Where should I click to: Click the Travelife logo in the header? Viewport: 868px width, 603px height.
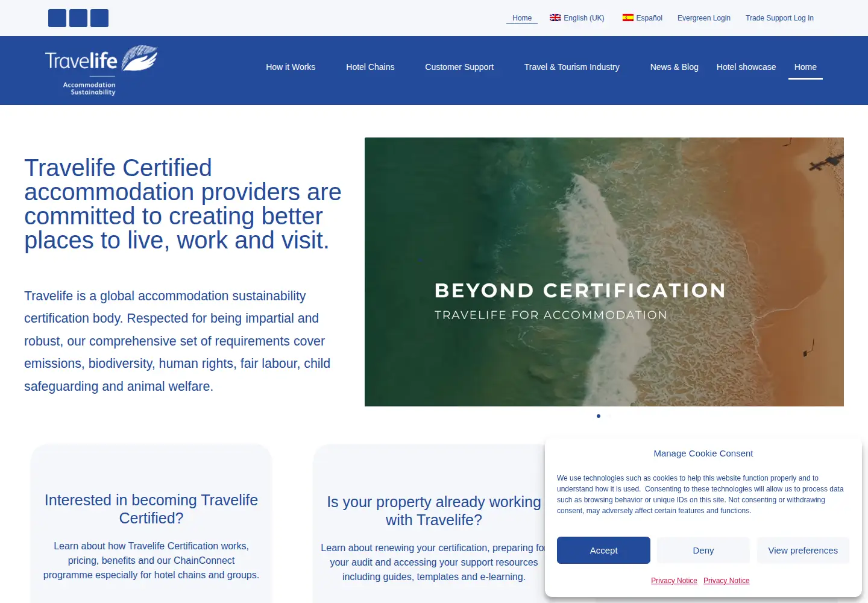click(101, 71)
